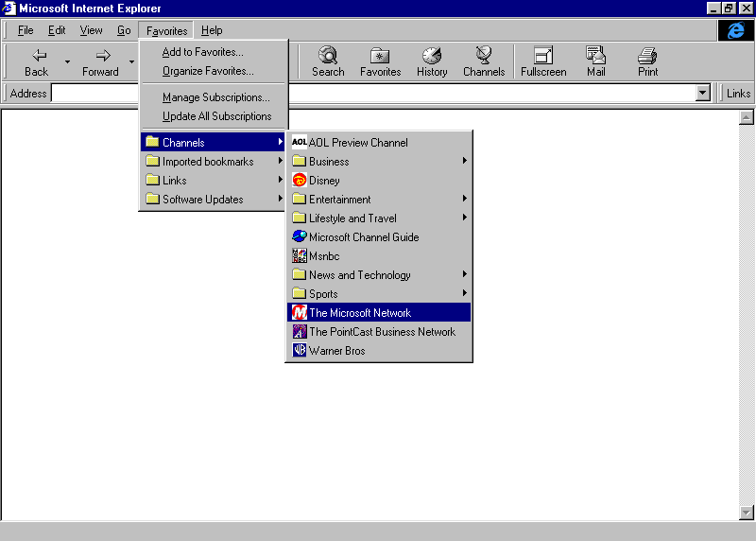Screen dimensions: 756x541
Task: Expand the Lifestyle and Travel folder
Action: (x=379, y=218)
